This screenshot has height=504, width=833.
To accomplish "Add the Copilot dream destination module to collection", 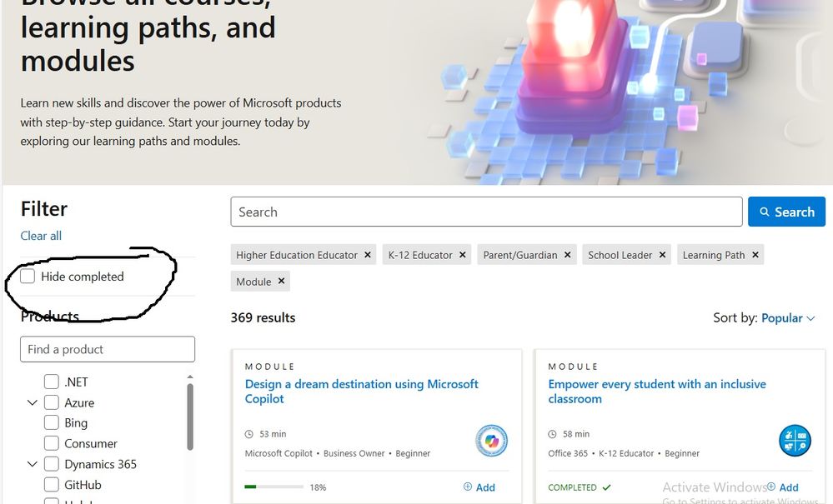I will [x=479, y=487].
